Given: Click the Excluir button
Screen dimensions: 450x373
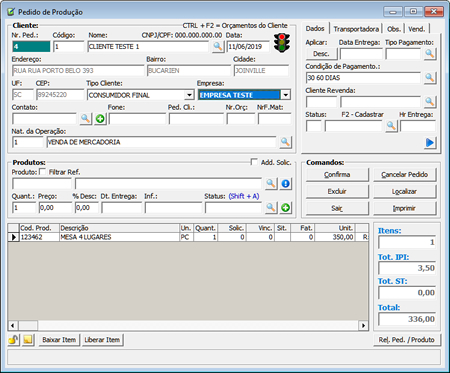Looking at the screenshot, I should click(337, 191).
